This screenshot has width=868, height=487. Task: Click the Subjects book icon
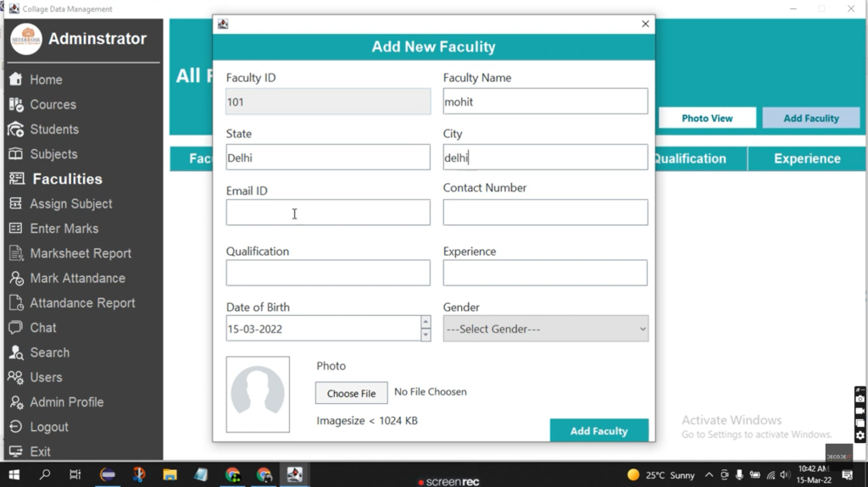pos(15,154)
